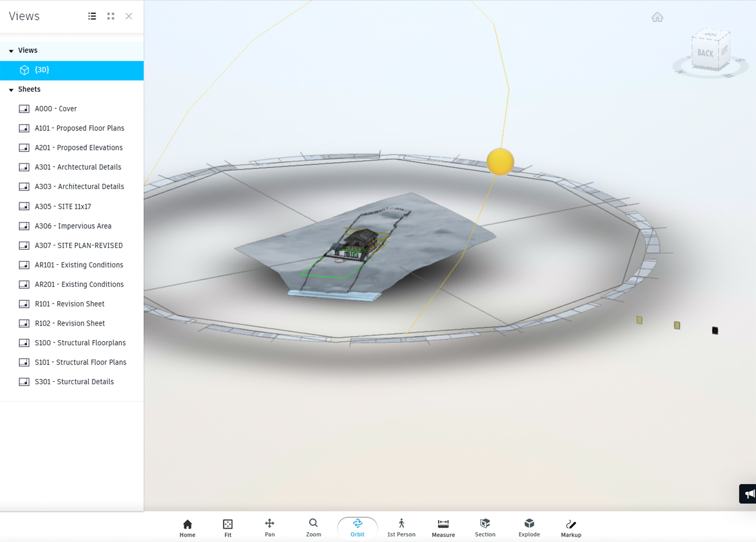Open the {3D} view
Image resolution: width=756 pixels, height=542 pixels.
(x=42, y=70)
